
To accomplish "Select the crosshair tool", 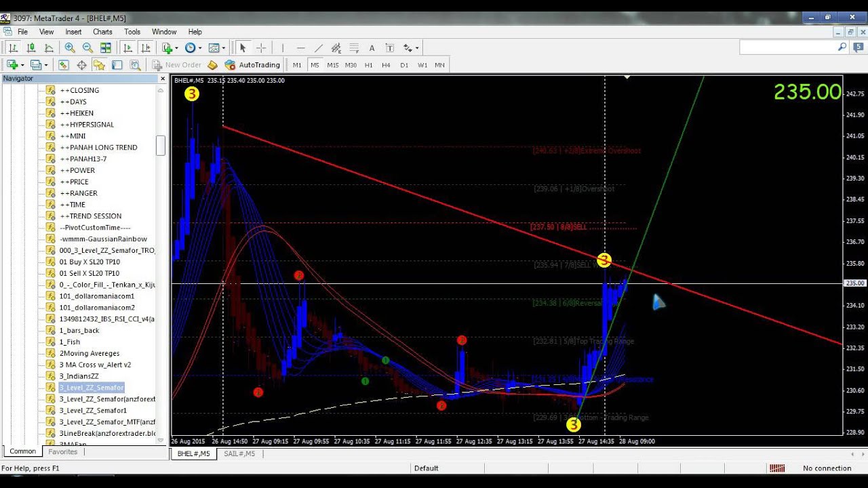I will (x=261, y=47).
